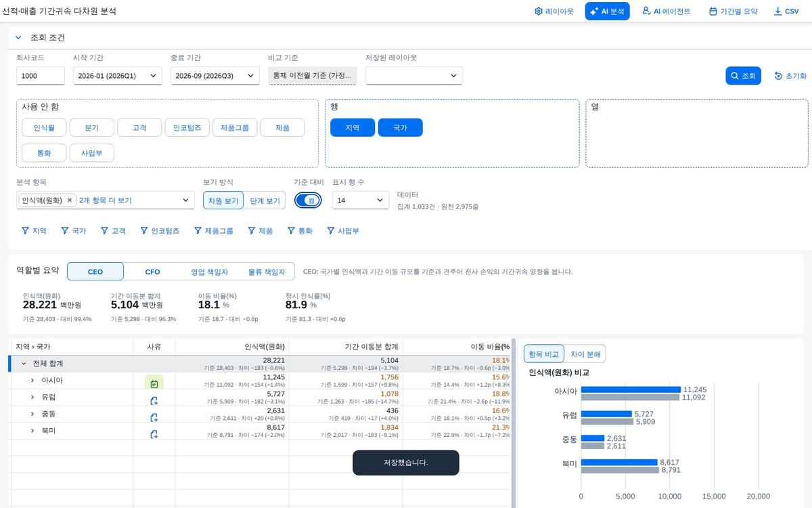Open the 사업부 funnel filter
This screenshot has width=812, height=508.
(342, 231)
